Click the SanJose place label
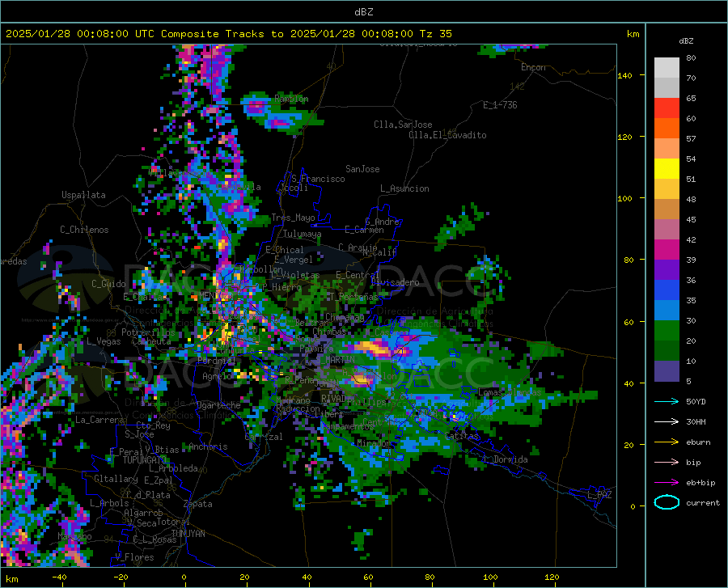 pos(362,169)
